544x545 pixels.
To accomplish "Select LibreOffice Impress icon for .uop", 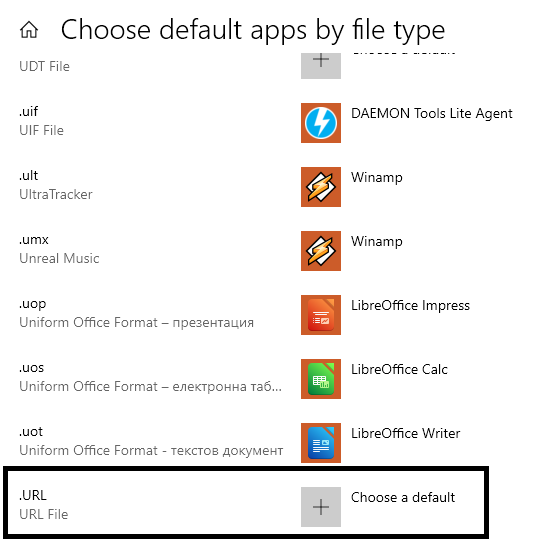I will [320, 315].
